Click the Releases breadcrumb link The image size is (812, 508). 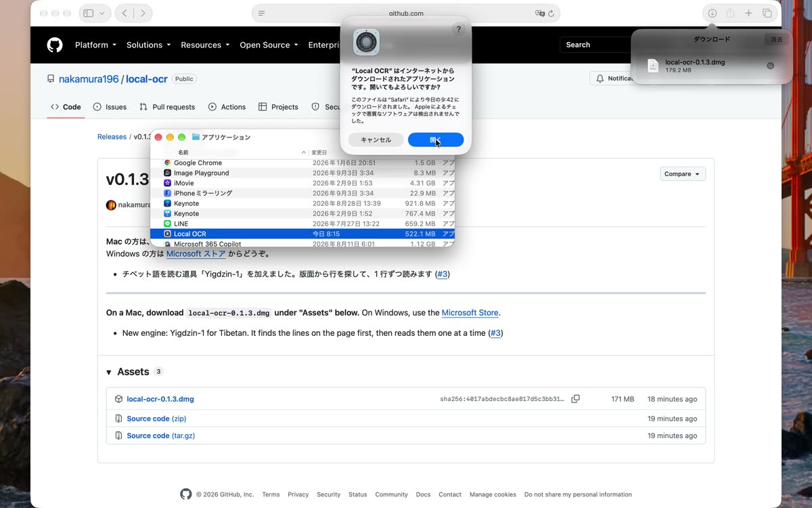pos(112,137)
